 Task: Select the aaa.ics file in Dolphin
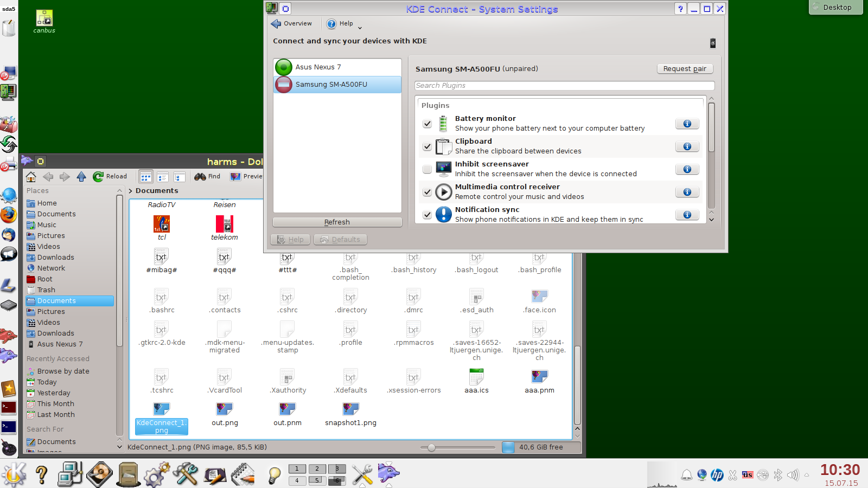(x=476, y=381)
